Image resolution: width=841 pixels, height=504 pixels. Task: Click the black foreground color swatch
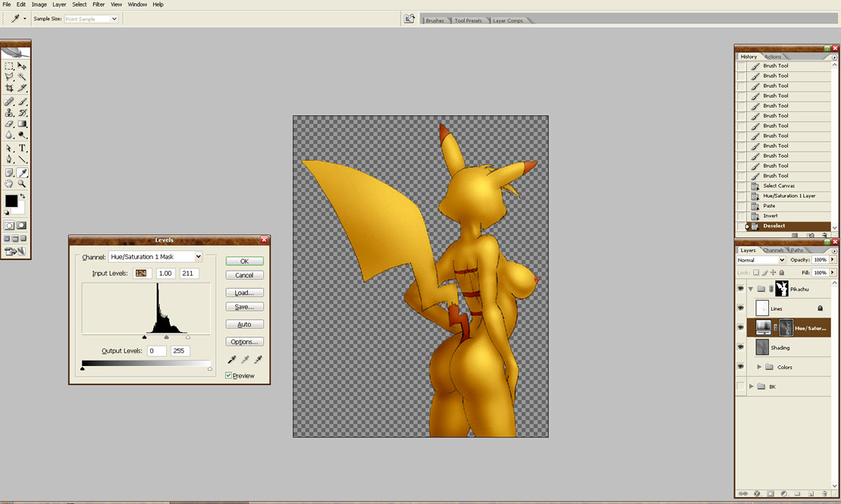pos(11,201)
